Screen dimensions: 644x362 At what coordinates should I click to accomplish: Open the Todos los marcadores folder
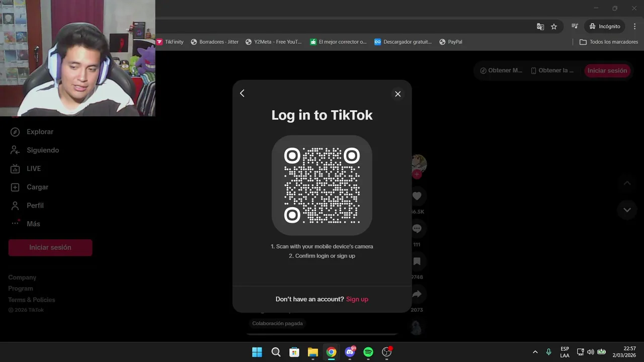[609, 42]
